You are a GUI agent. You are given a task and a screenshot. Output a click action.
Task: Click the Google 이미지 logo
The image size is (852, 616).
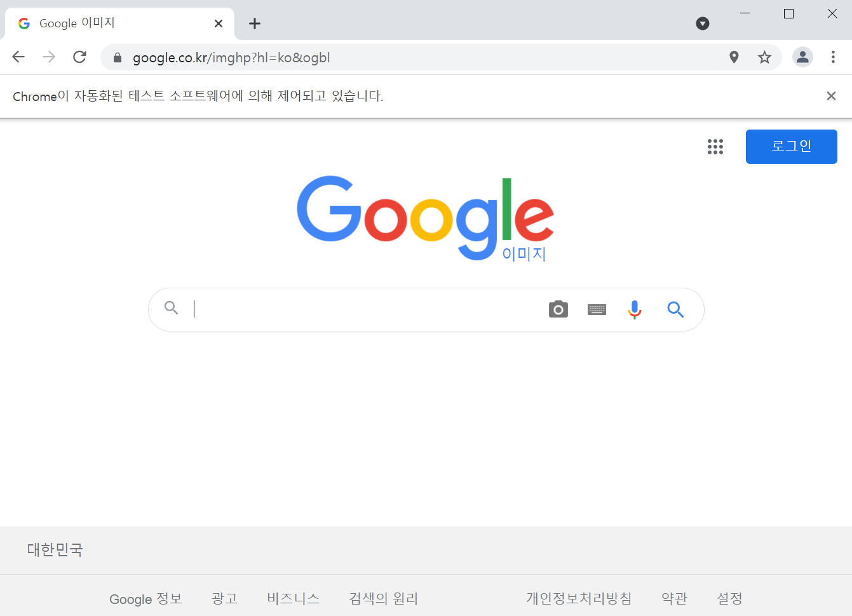point(426,218)
